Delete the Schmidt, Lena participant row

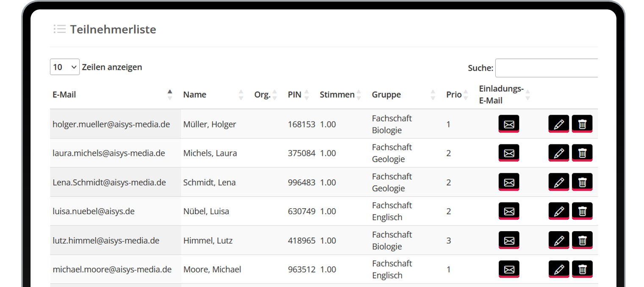(582, 182)
